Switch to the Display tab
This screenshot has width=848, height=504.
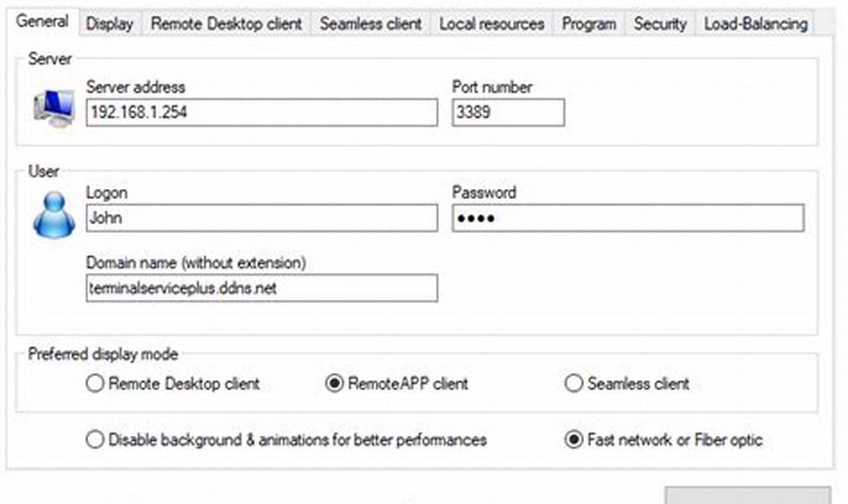point(111,23)
